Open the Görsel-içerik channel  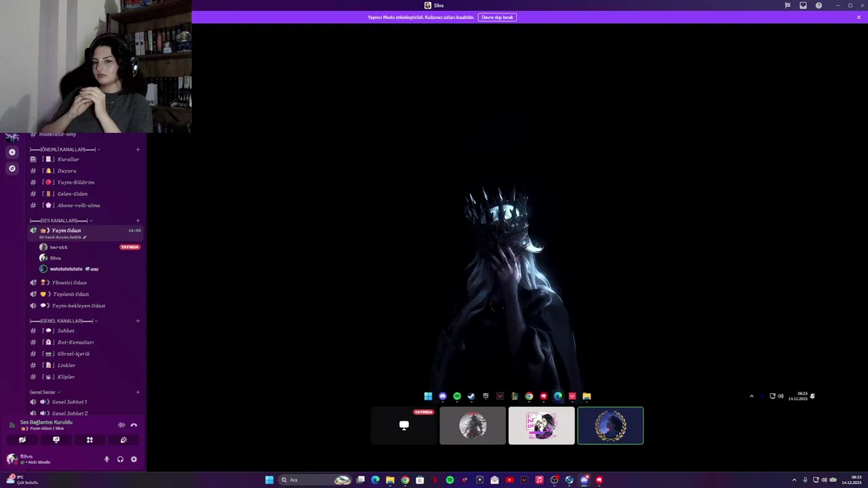click(x=85, y=354)
